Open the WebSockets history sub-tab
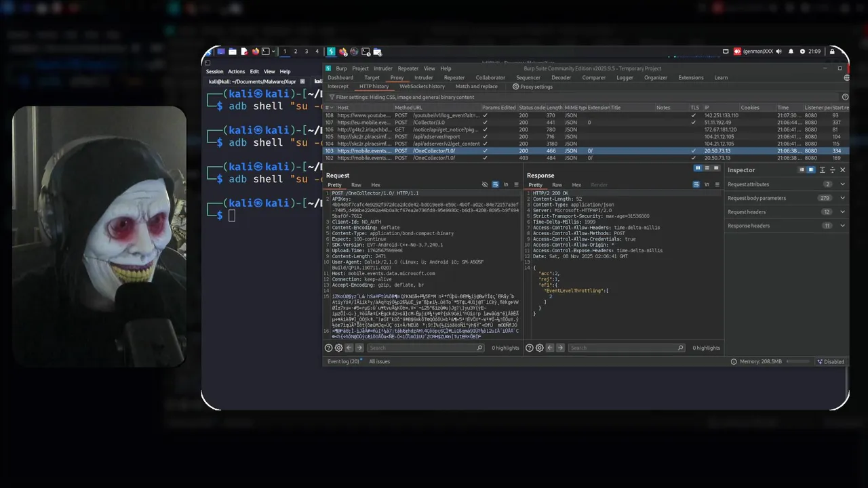This screenshot has width=868, height=488. point(422,87)
